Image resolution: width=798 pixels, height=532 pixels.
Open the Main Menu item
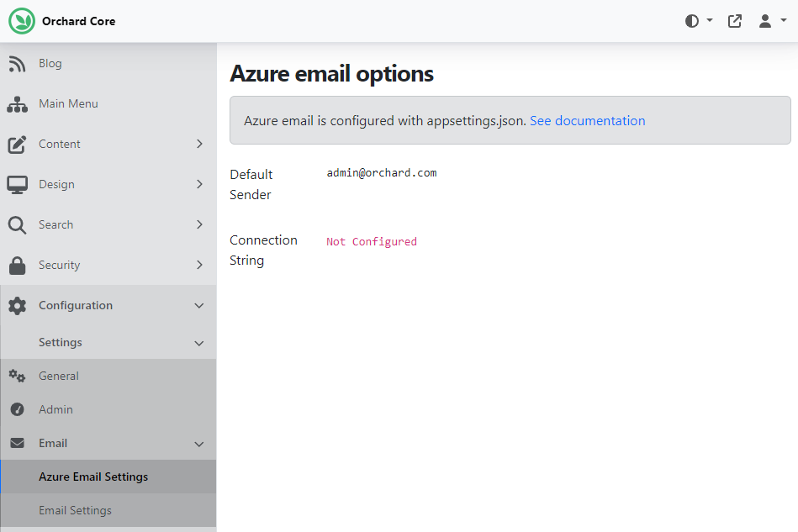click(x=68, y=103)
